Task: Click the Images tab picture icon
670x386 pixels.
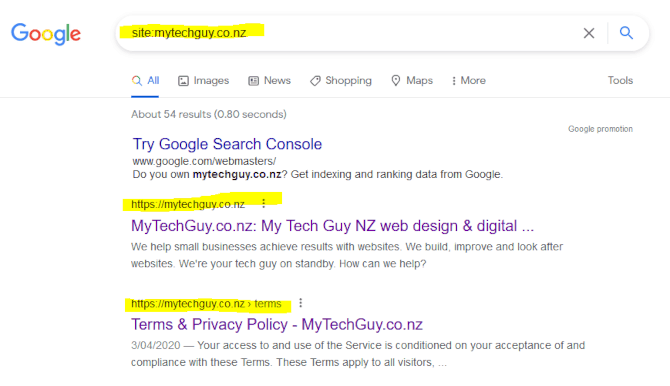Action: coord(183,81)
